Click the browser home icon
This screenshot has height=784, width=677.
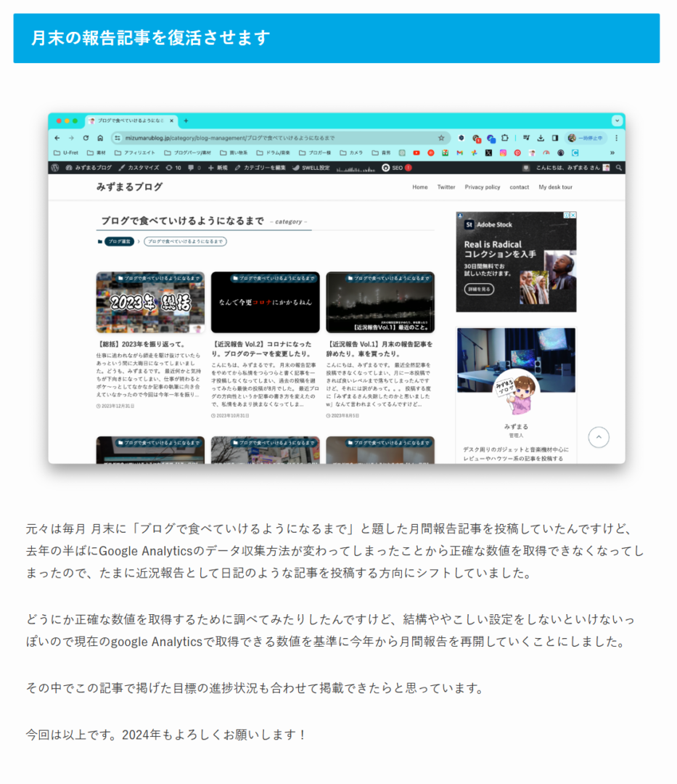pos(100,138)
